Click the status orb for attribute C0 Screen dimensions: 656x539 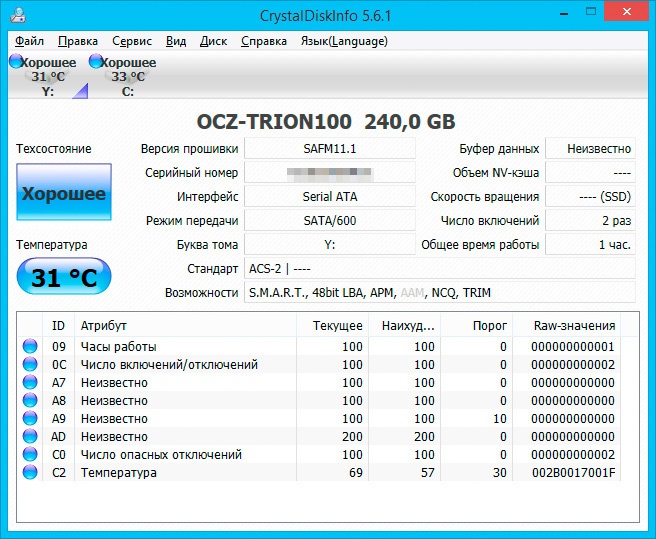point(30,454)
